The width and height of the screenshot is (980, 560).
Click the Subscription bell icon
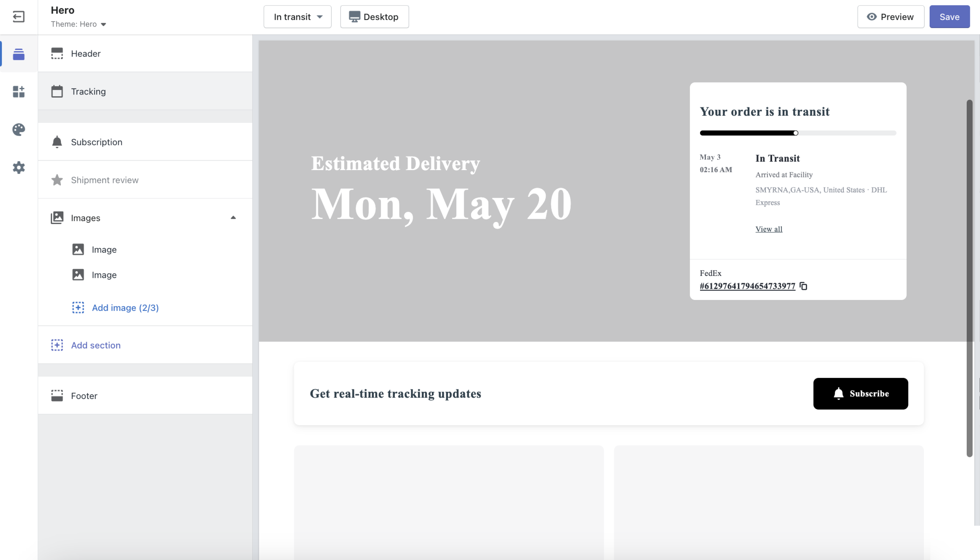(57, 141)
